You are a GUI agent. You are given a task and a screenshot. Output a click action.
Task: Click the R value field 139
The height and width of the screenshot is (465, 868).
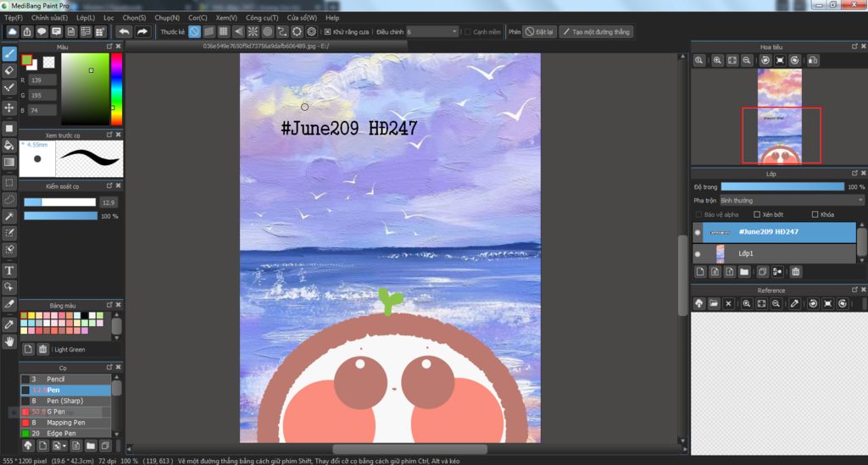(x=42, y=80)
